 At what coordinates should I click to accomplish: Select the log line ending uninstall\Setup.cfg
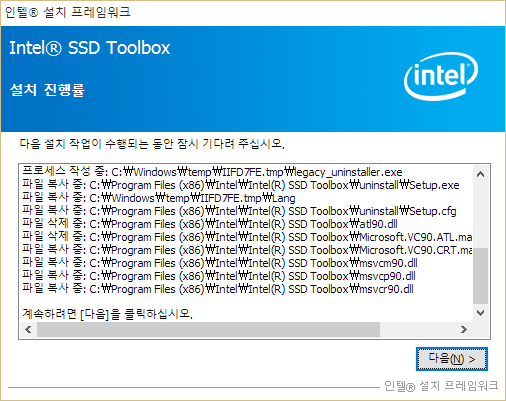pos(239,211)
